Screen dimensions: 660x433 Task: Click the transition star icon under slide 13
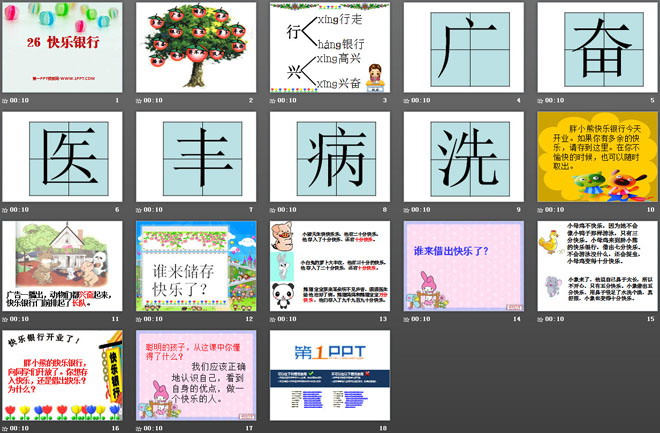pyautogui.click(x=274, y=319)
